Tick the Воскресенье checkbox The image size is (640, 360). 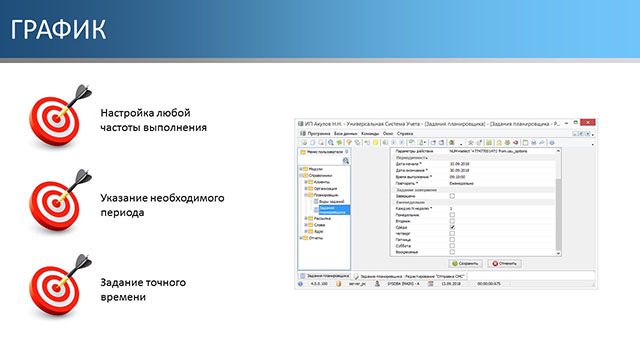[452, 252]
